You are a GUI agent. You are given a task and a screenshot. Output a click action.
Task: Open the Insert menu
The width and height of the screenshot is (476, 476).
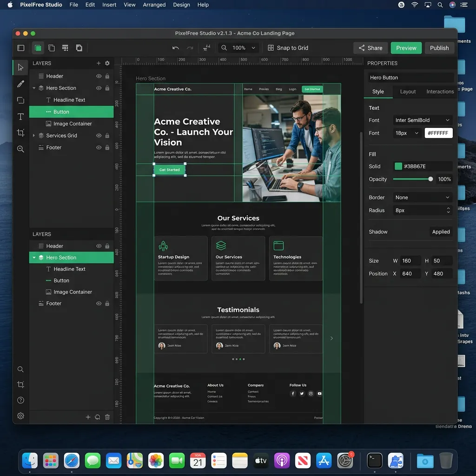tap(109, 5)
